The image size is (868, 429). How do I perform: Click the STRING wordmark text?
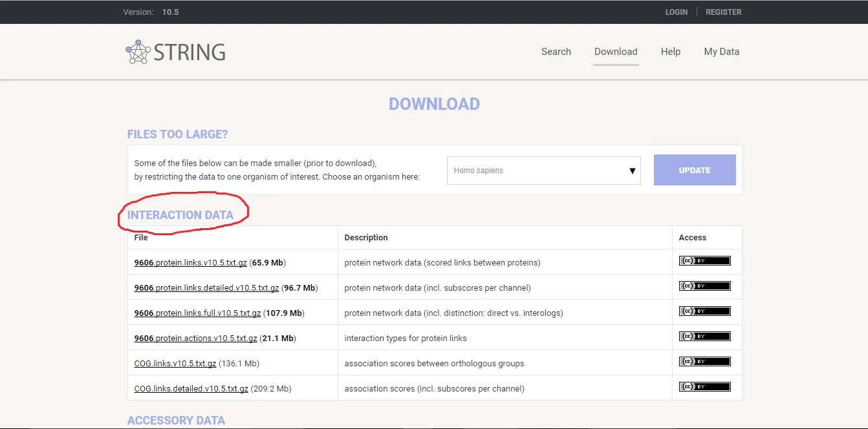(x=190, y=52)
